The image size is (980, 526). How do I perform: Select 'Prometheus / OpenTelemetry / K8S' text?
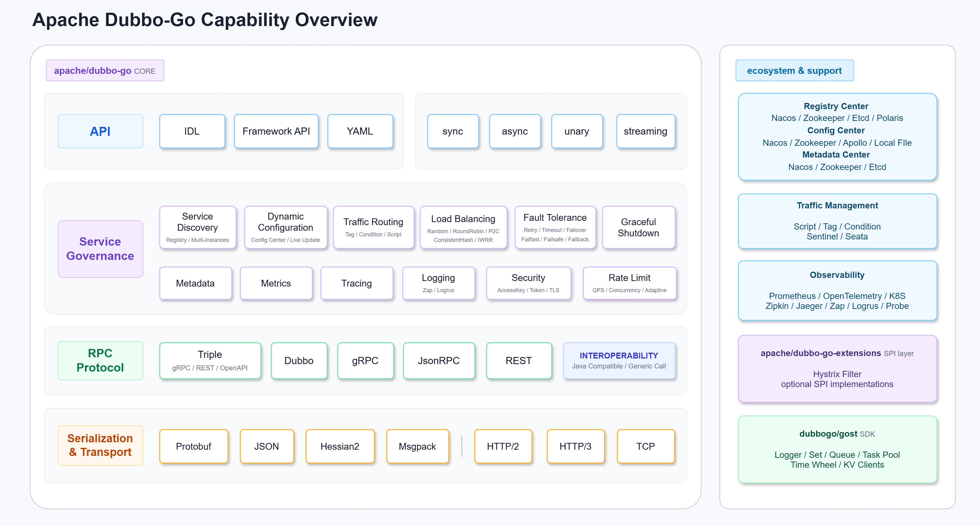point(837,296)
